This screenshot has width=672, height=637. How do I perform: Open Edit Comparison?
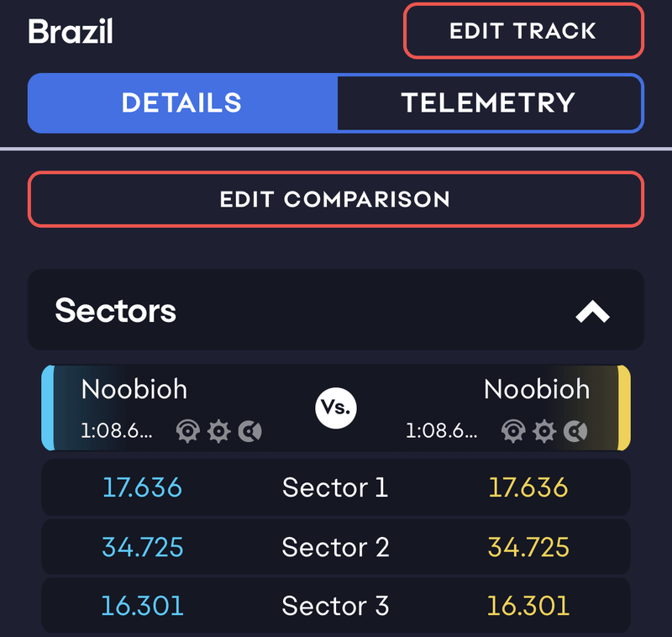(335, 199)
